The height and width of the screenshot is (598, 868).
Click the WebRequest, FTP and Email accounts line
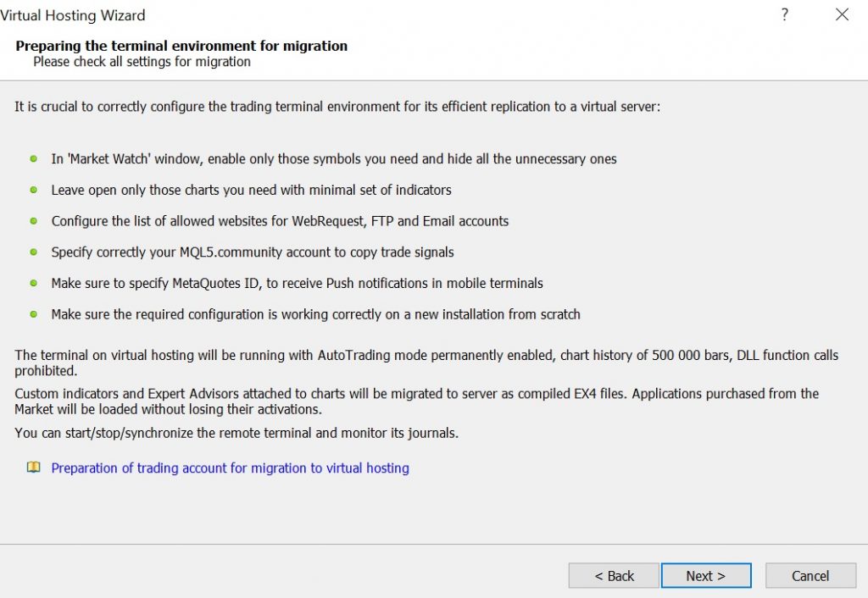[x=280, y=221]
